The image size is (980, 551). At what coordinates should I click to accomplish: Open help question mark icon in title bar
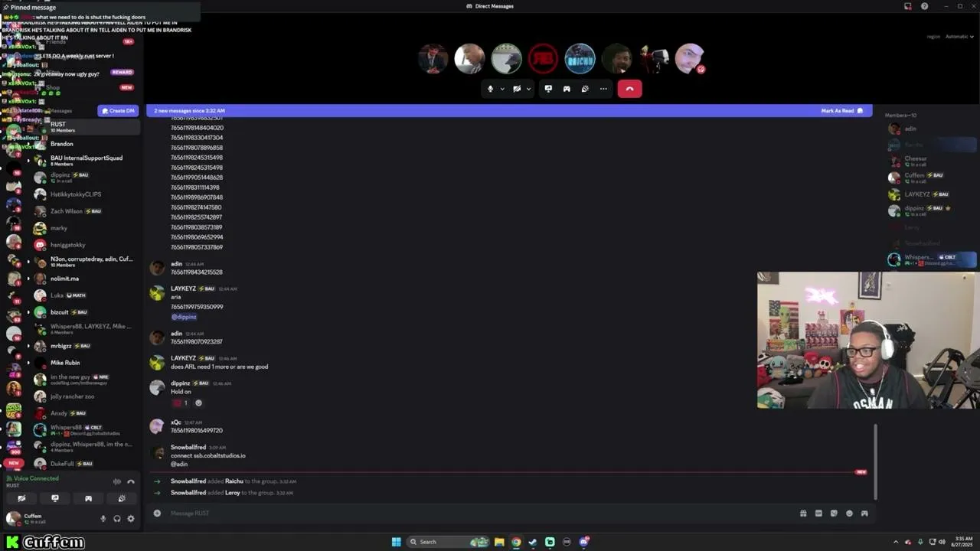[x=924, y=6]
